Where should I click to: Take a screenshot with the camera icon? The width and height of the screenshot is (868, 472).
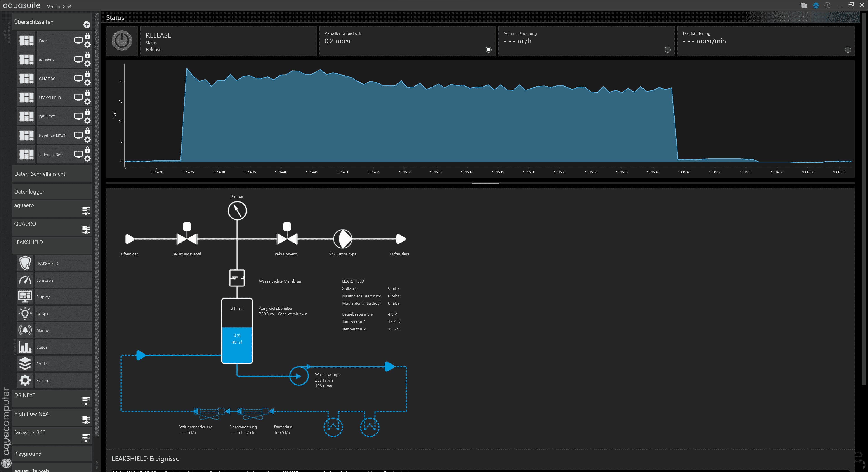[x=804, y=5]
